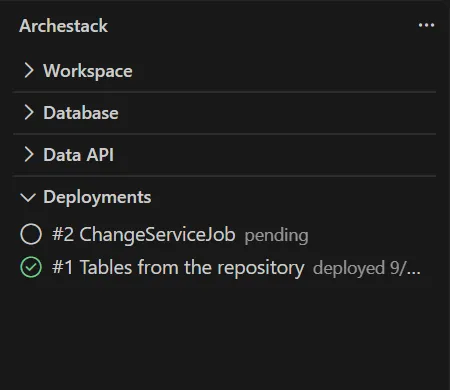Click the green deployed checkmark icon
Image resolution: width=450 pixels, height=390 pixels.
[x=31, y=267]
